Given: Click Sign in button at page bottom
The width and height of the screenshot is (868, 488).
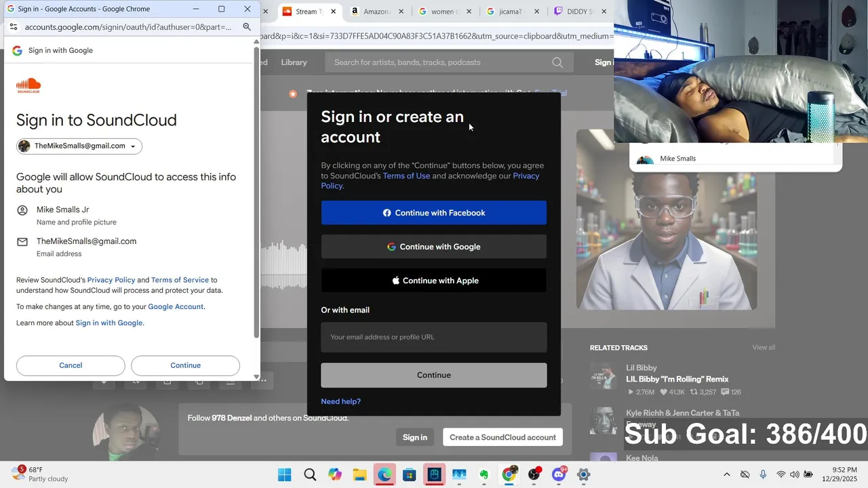Looking at the screenshot, I should pos(415,437).
